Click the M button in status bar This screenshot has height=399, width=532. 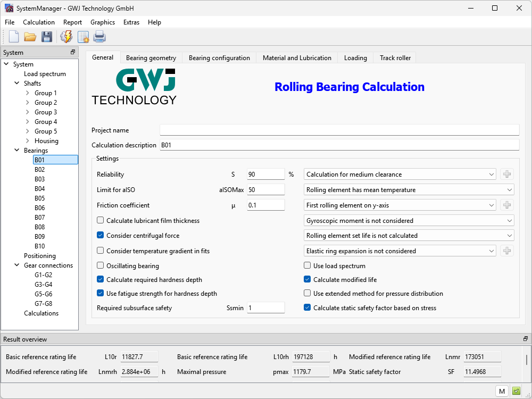click(501, 391)
